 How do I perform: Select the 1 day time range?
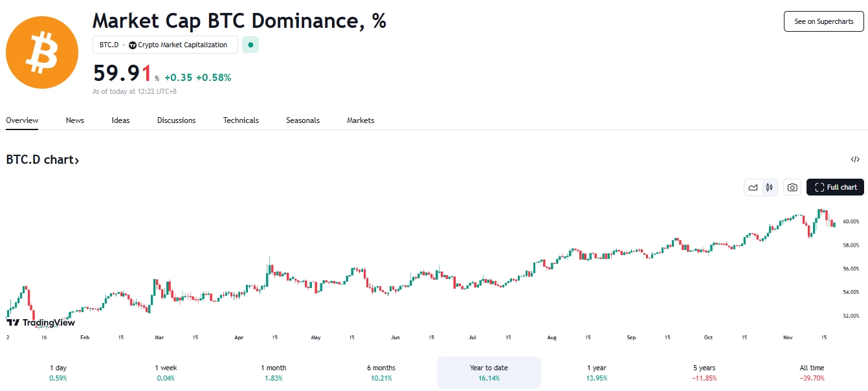[58, 372]
